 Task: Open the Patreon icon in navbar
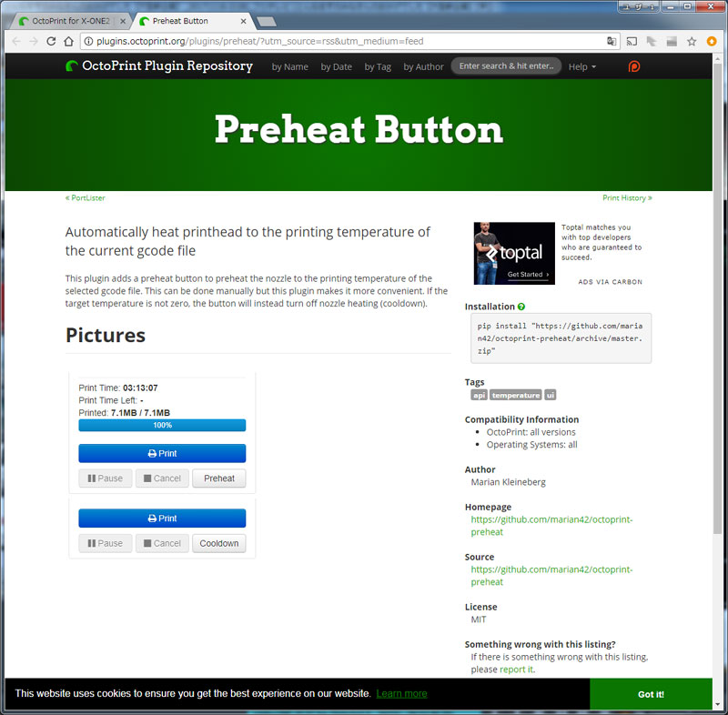tap(633, 66)
